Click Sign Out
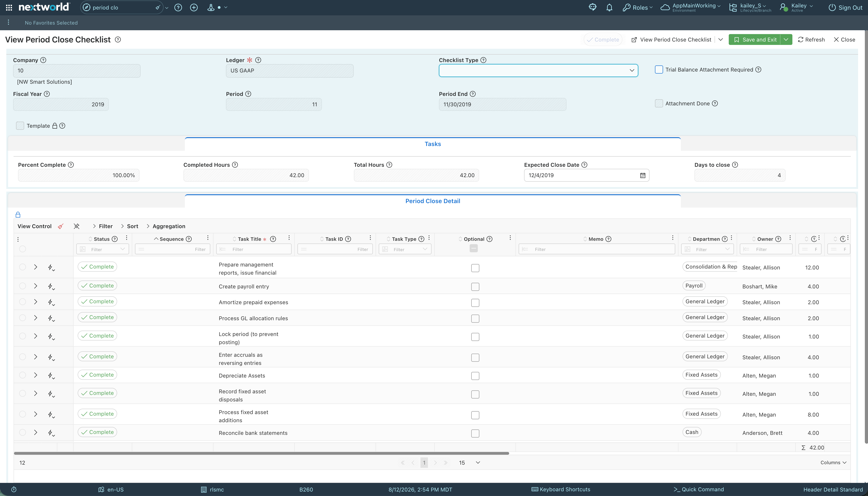This screenshot has height=496, width=868. (x=845, y=7)
